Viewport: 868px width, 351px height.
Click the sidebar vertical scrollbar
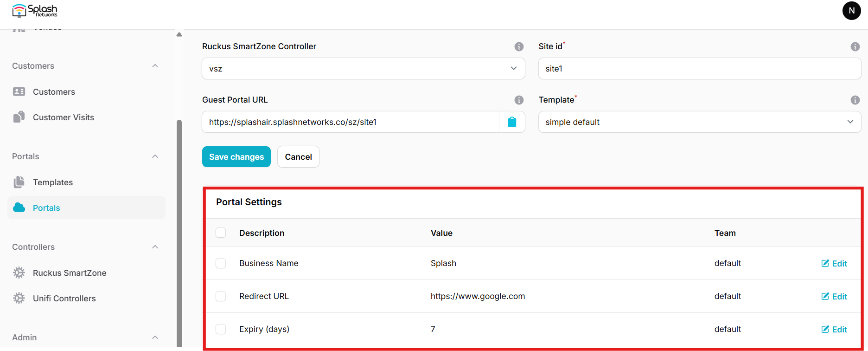179,232
